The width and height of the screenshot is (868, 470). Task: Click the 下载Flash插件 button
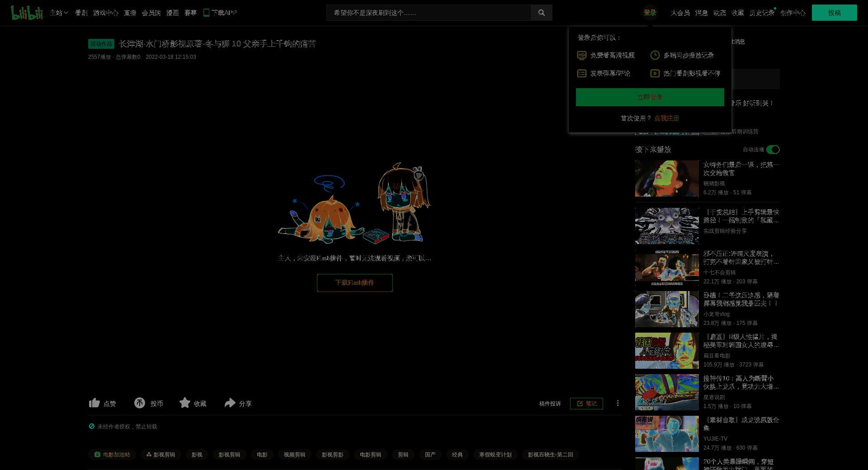(x=354, y=283)
